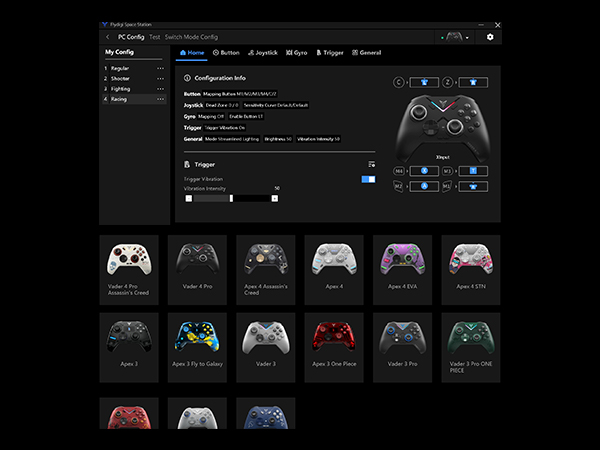
Task: Select the Apex 4 EVA controller
Action: pyautogui.click(x=403, y=270)
